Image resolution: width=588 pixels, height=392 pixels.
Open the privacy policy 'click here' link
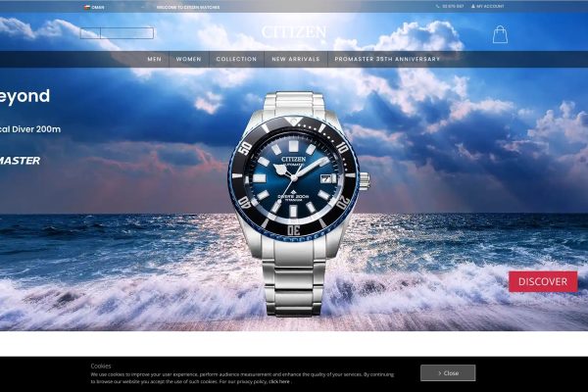[x=279, y=382]
